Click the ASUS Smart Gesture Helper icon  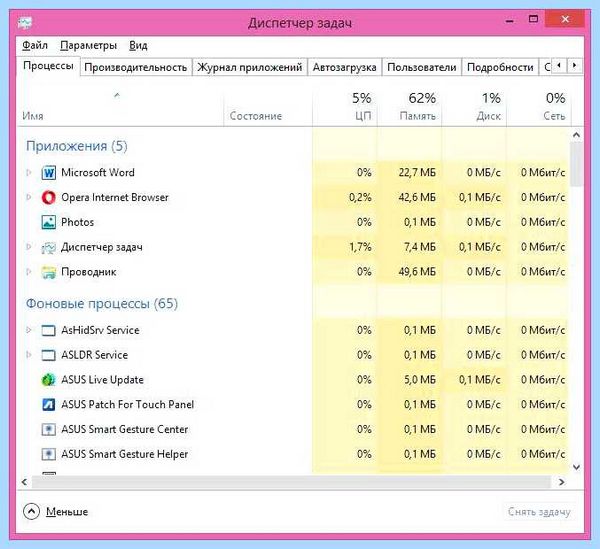click(x=49, y=454)
